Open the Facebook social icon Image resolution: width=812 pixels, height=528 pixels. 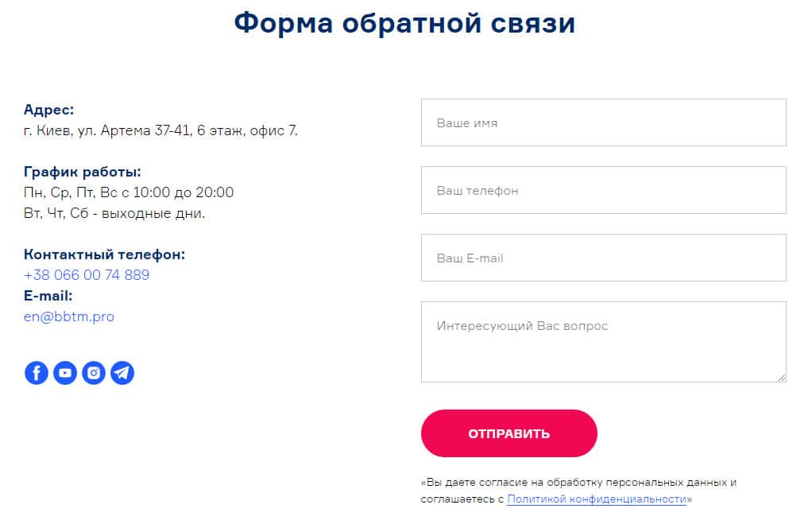(x=37, y=372)
